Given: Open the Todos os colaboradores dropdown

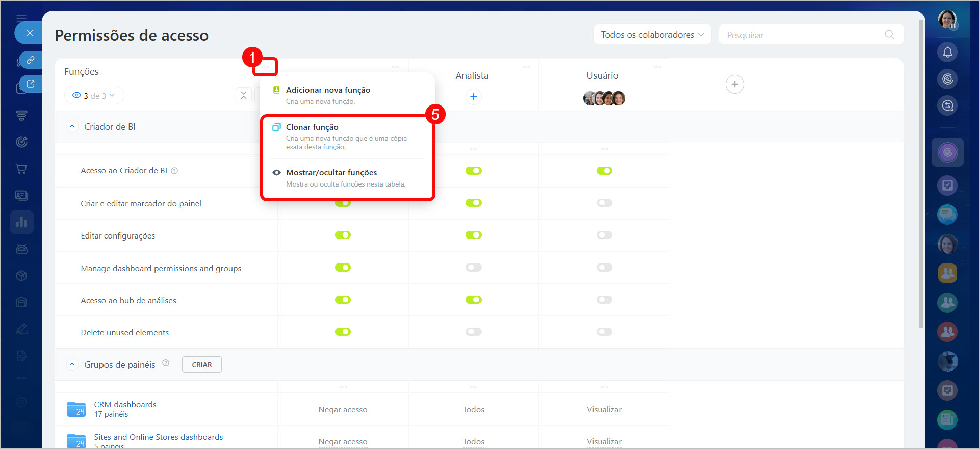Looking at the screenshot, I should click(652, 35).
